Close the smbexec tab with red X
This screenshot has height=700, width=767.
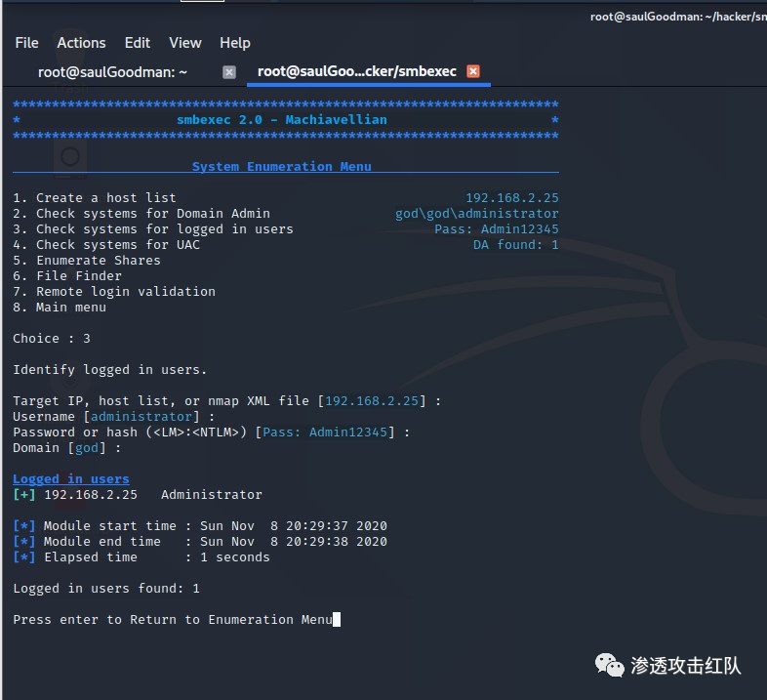pos(473,71)
